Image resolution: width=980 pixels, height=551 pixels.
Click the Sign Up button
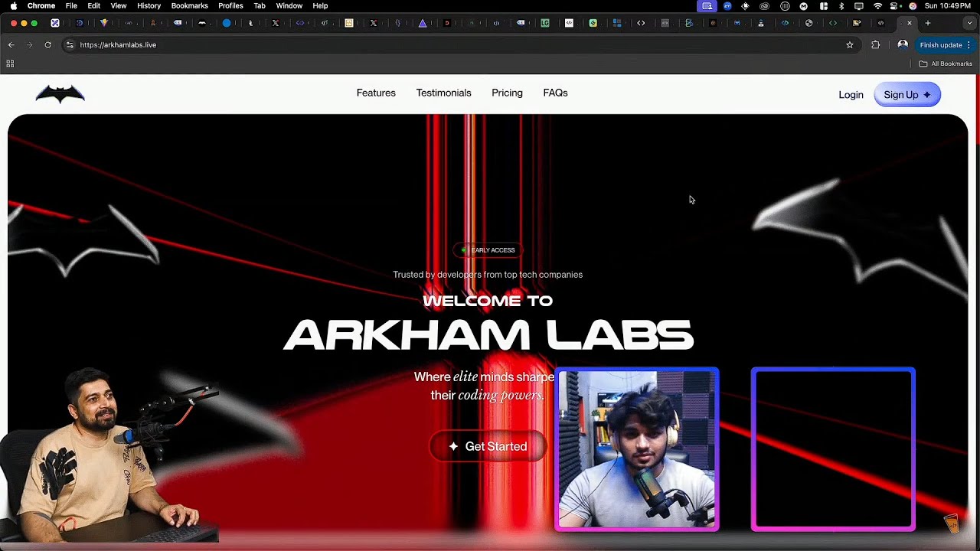coord(907,95)
